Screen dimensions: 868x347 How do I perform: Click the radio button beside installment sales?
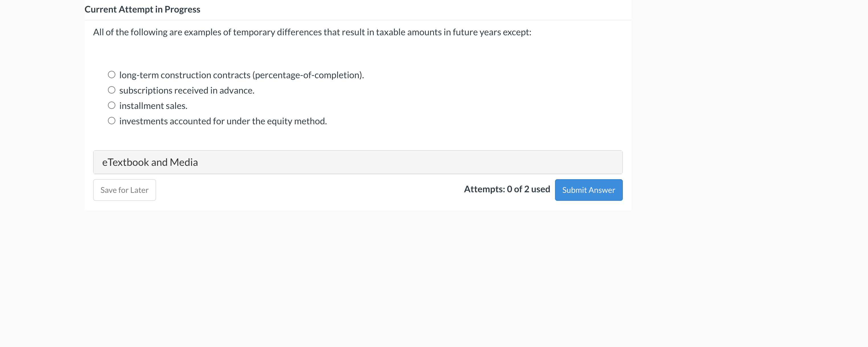[x=112, y=105]
